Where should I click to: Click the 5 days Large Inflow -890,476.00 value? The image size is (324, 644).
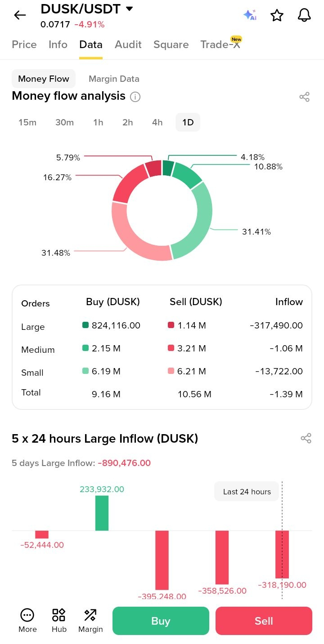[124, 463]
